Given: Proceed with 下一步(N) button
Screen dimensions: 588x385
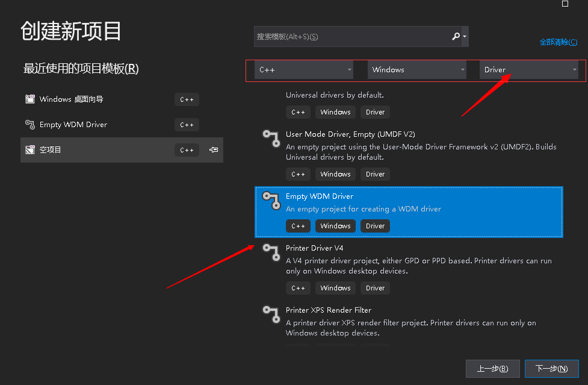Looking at the screenshot, I should coord(551,369).
